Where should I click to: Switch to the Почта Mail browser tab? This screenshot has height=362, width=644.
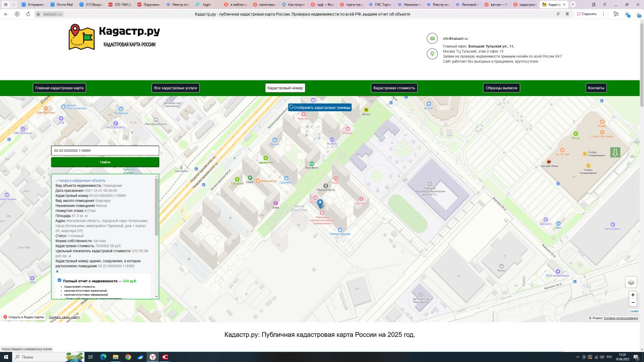pyautogui.click(x=62, y=5)
